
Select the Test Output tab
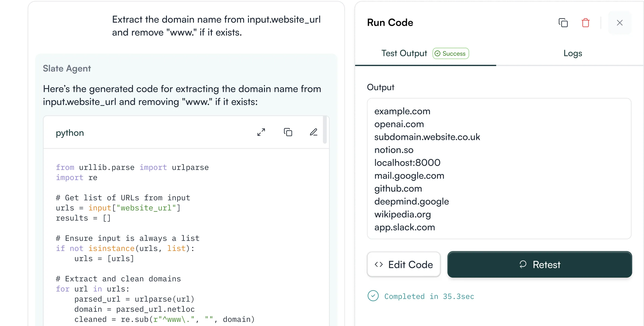pos(404,53)
